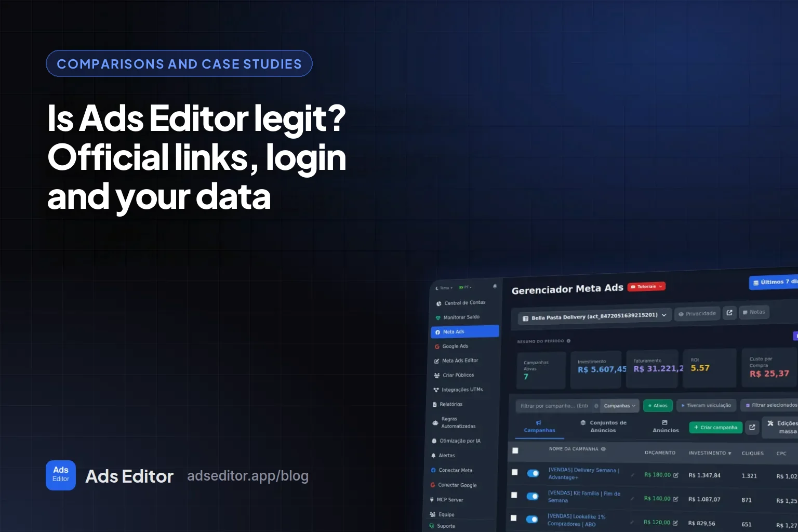798x532 pixels.
Task: Open the Tema theme dropdown
Action: [x=444, y=288]
